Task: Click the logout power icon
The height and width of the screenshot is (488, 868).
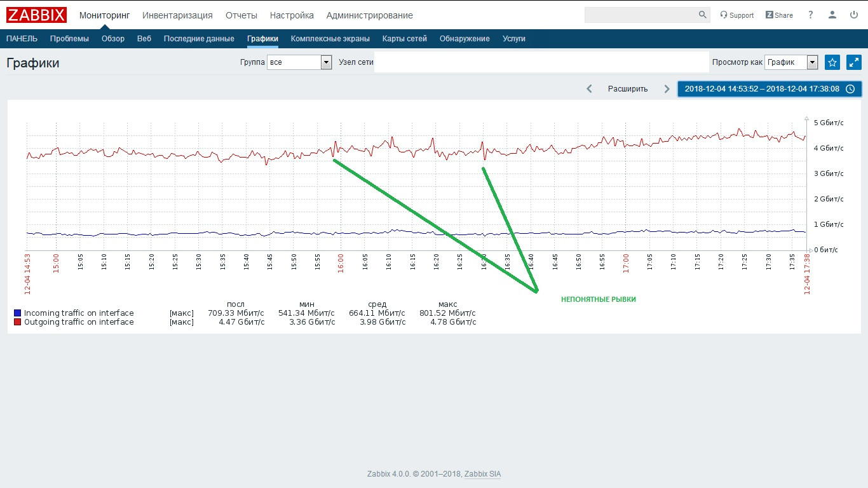Action: pos(854,15)
